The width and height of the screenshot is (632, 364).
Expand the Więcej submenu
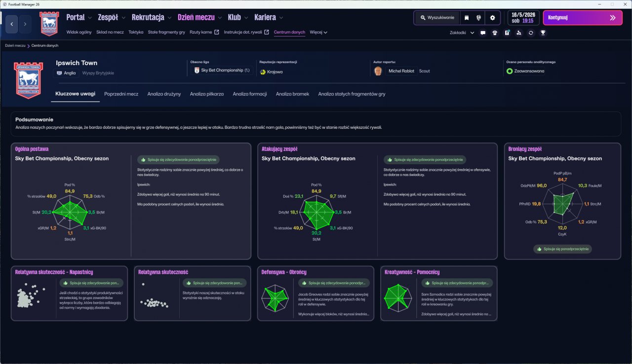318,33
